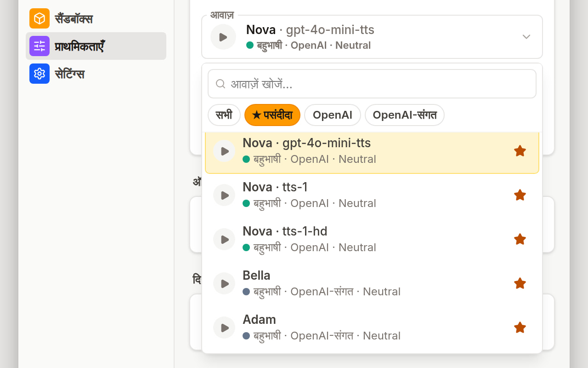
Task: Click the blue सेटिंग्स gear icon
Action: tap(40, 74)
